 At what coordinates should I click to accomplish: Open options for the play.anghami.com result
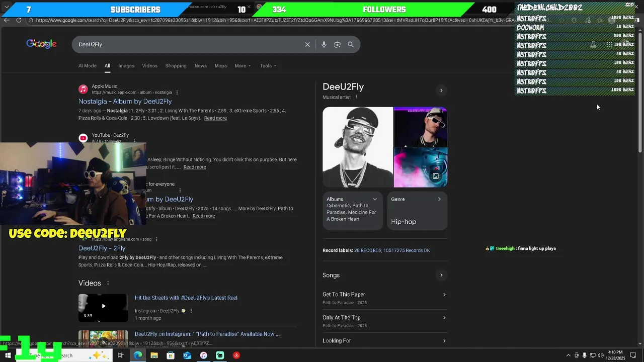pos(157,239)
